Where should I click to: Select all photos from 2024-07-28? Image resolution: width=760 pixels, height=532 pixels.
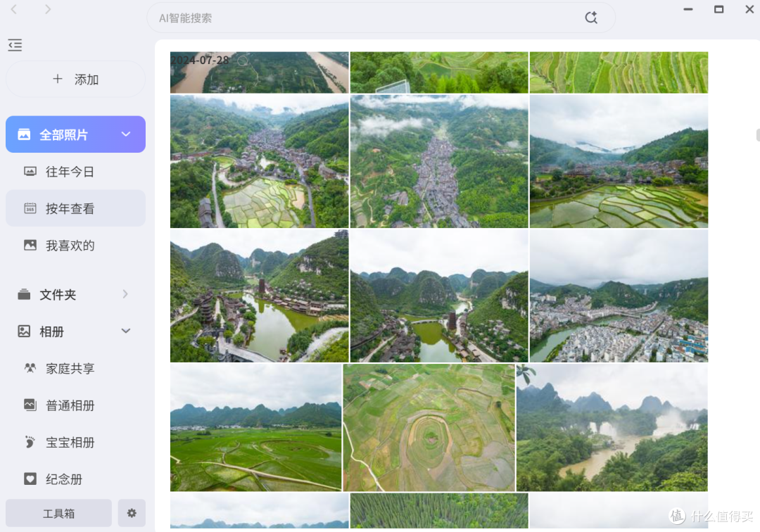(243, 61)
